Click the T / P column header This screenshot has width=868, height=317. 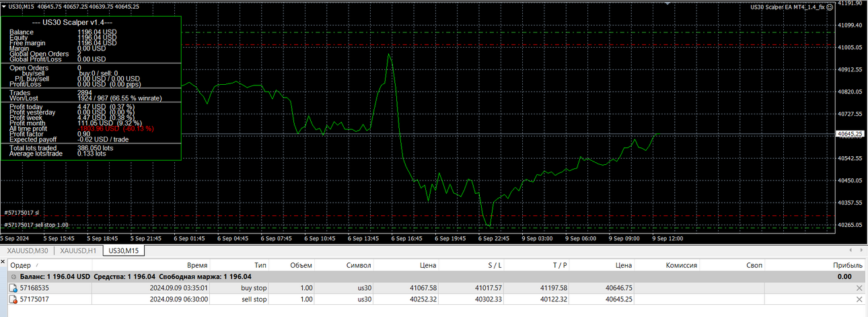560,265
